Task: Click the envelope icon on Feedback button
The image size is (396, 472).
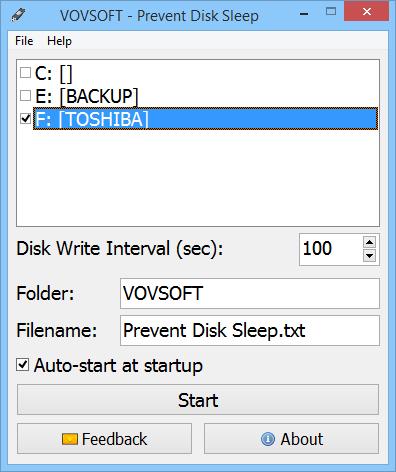Action: tap(70, 439)
